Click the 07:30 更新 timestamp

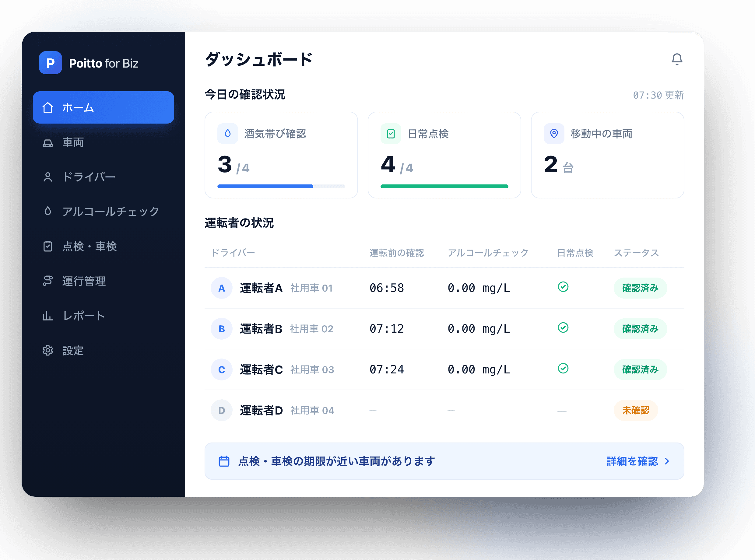point(658,95)
